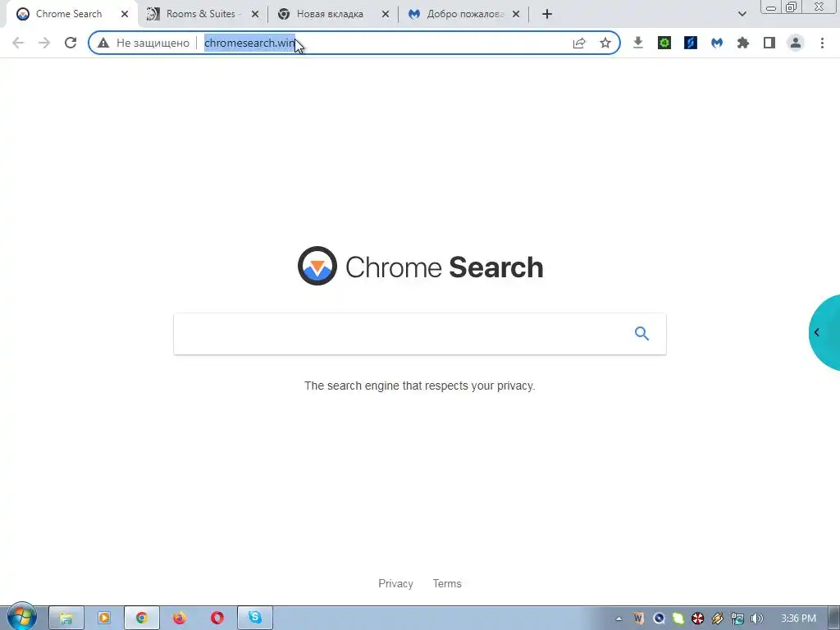Viewport: 840px width, 630px height.
Task: Bookmark this page with the star icon
Action: (605, 43)
